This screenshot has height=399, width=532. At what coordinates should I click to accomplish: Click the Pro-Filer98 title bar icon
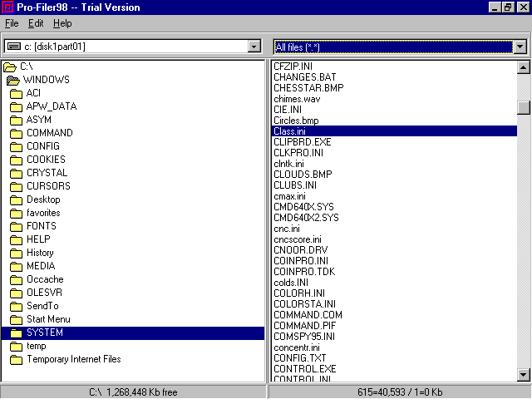coord(8,7)
